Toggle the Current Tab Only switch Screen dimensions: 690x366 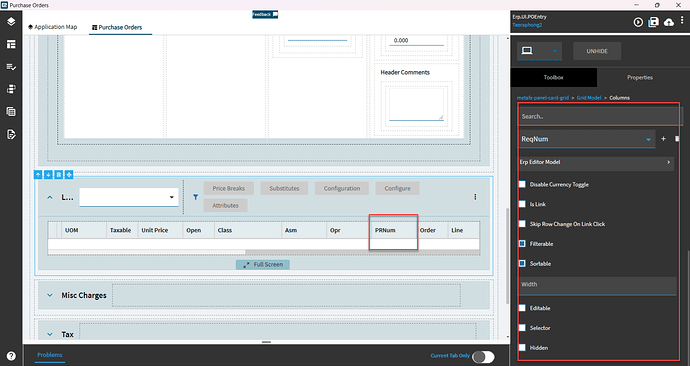point(483,356)
